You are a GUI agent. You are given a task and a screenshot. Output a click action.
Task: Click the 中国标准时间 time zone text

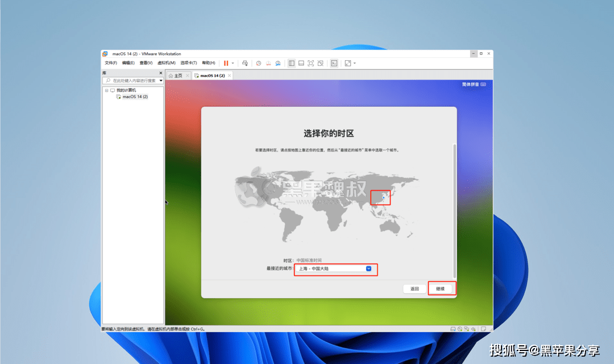point(309,261)
